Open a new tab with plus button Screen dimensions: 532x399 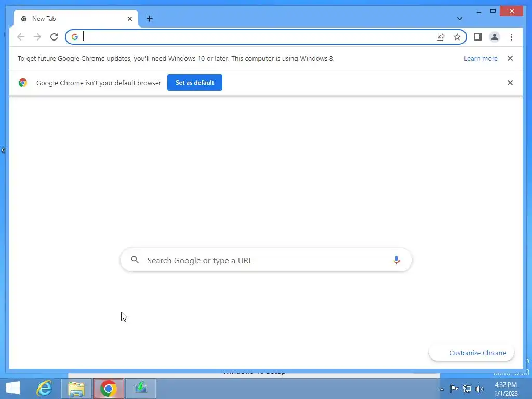[149, 19]
